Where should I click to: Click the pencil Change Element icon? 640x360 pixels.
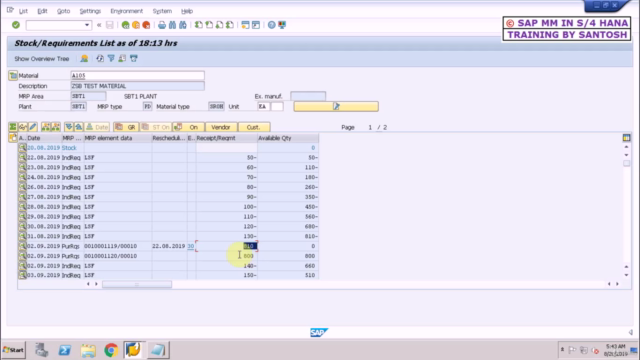coord(33,127)
